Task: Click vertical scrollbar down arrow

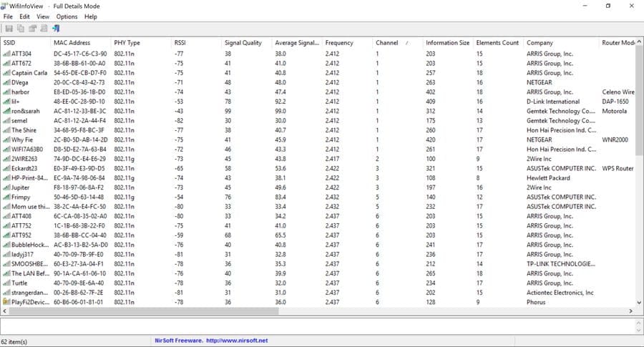Action: [x=639, y=302]
